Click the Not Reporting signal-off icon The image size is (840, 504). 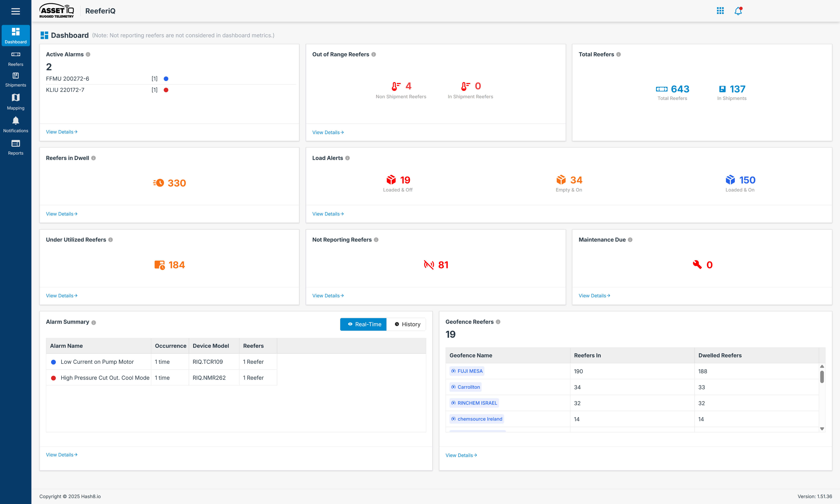[x=429, y=265]
